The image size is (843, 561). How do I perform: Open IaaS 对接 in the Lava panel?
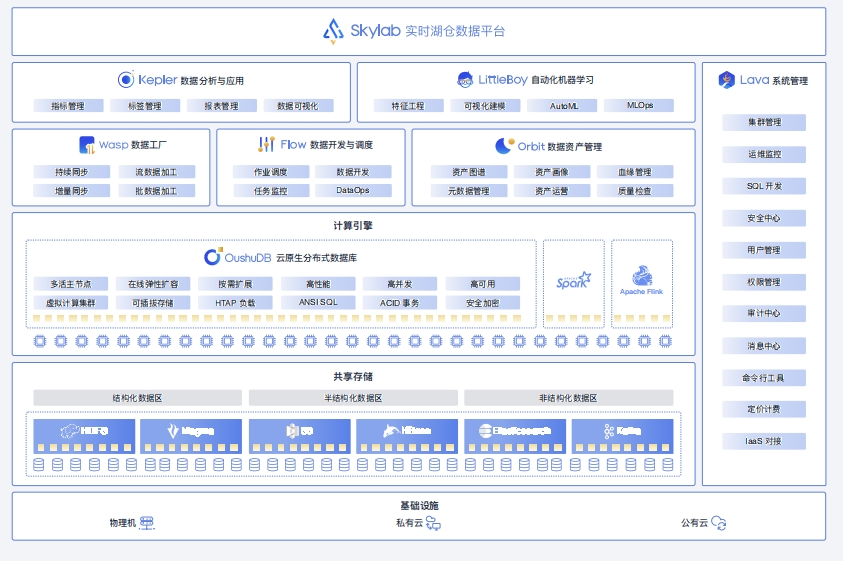pyautogui.click(x=764, y=442)
